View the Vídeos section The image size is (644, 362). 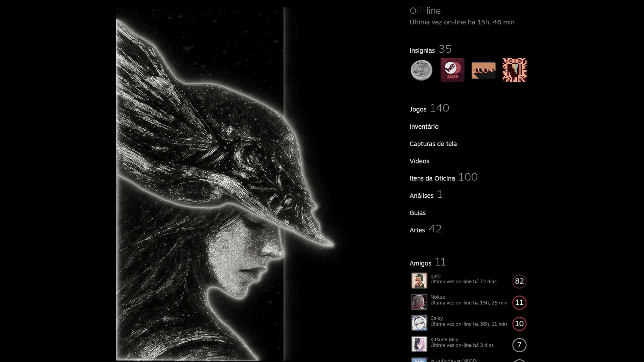click(x=419, y=161)
